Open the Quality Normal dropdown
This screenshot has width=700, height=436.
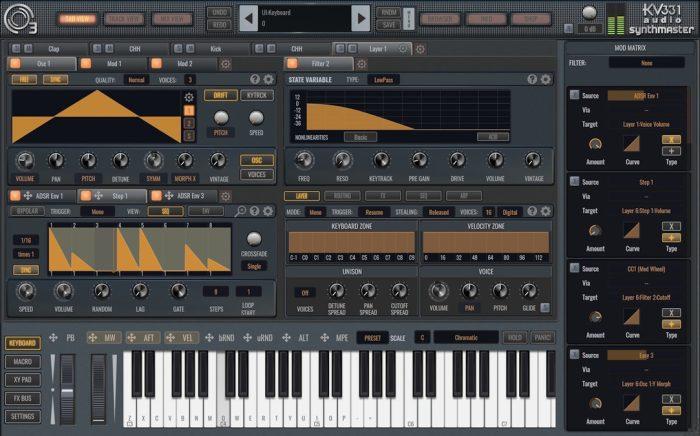137,80
